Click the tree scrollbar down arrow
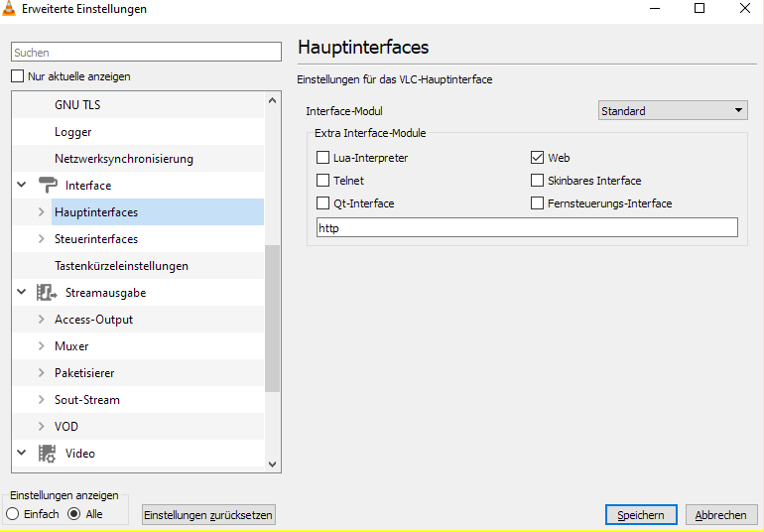The width and height of the screenshot is (764, 532). coord(273,463)
